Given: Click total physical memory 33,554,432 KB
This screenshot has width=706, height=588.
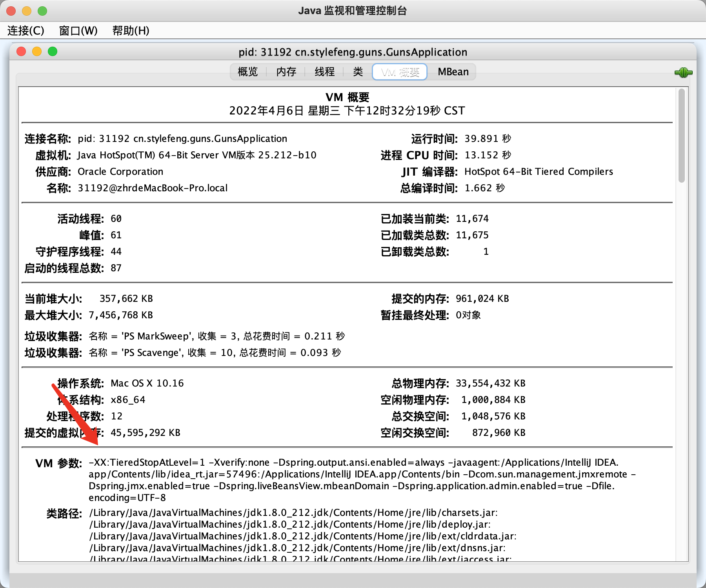Looking at the screenshot, I should pos(491,383).
